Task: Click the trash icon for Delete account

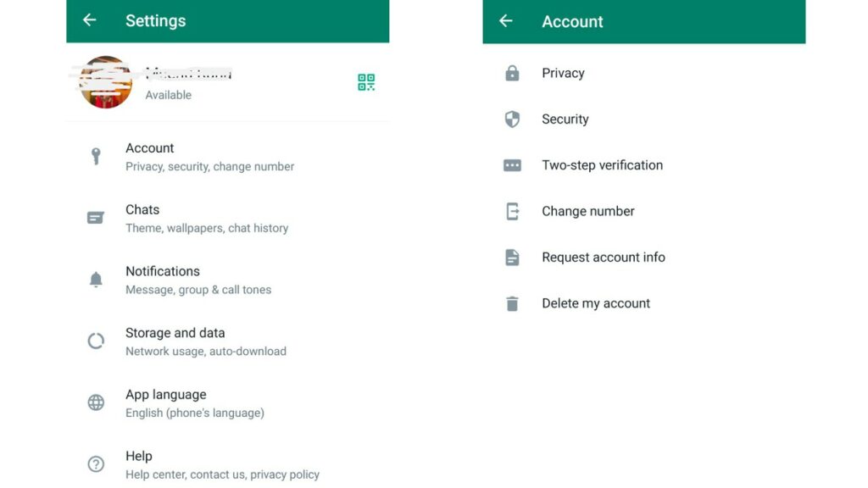Action: pyautogui.click(x=512, y=303)
